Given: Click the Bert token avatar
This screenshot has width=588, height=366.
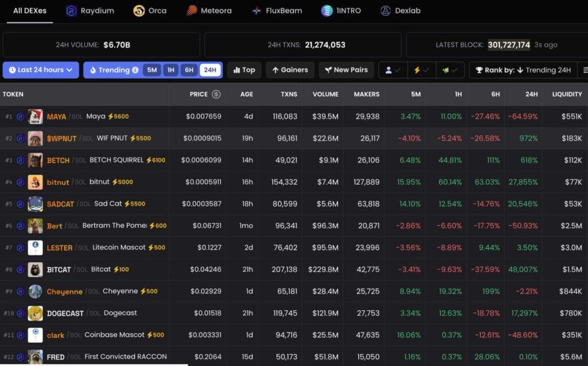Looking at the screenshot, I should pyautogui.click(x=35, y=226).
